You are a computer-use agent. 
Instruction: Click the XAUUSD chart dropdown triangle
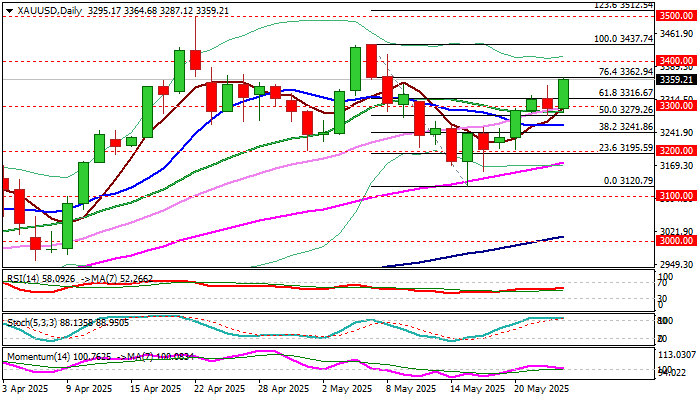(9, 11)
